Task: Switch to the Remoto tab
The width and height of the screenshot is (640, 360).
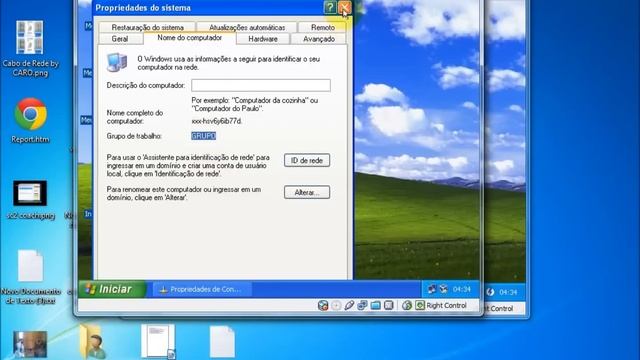Action: tap(322, 27)
